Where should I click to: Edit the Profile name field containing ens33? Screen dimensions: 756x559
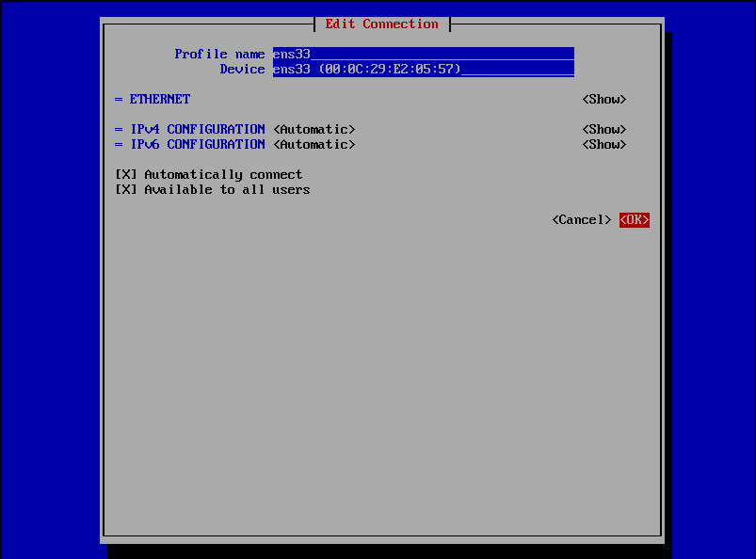(424, 54)
